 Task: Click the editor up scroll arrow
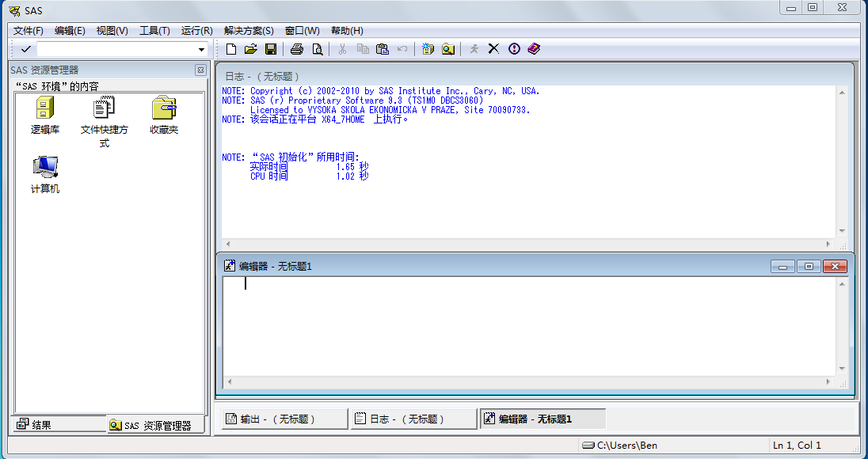[842, 284]
